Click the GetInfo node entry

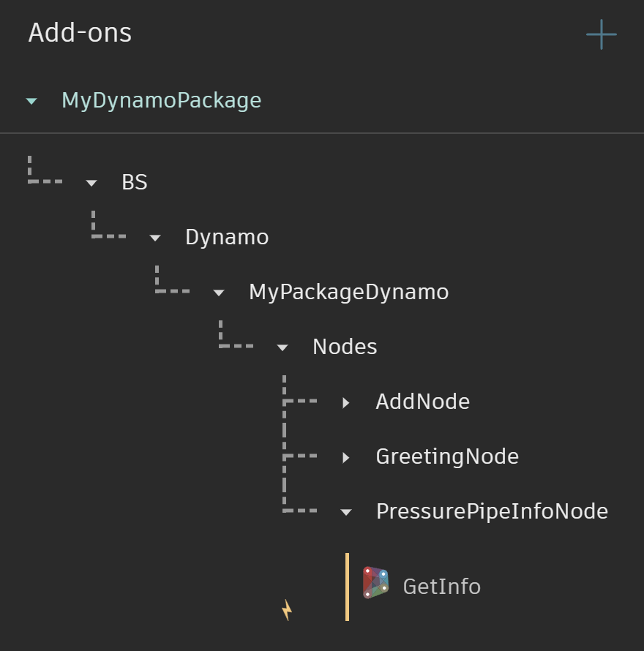[441, 587]
